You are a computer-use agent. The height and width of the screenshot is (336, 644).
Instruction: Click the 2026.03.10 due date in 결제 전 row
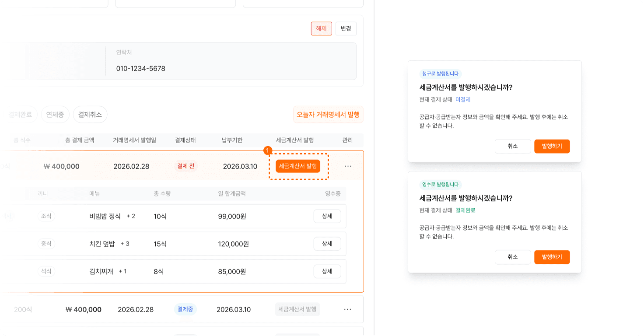coord(240,166)
